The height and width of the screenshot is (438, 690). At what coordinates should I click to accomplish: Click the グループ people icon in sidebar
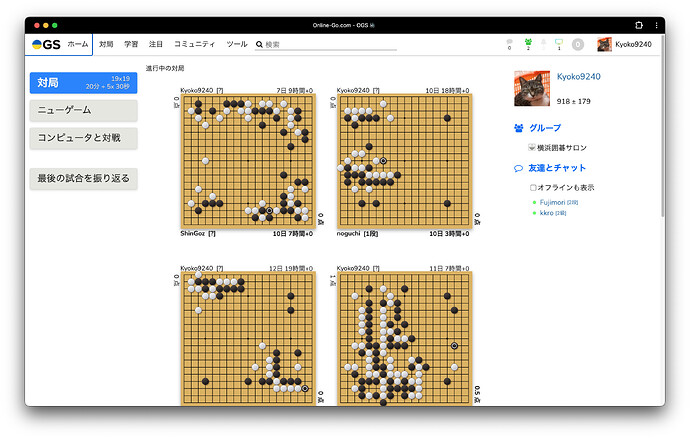coord(518,128)
